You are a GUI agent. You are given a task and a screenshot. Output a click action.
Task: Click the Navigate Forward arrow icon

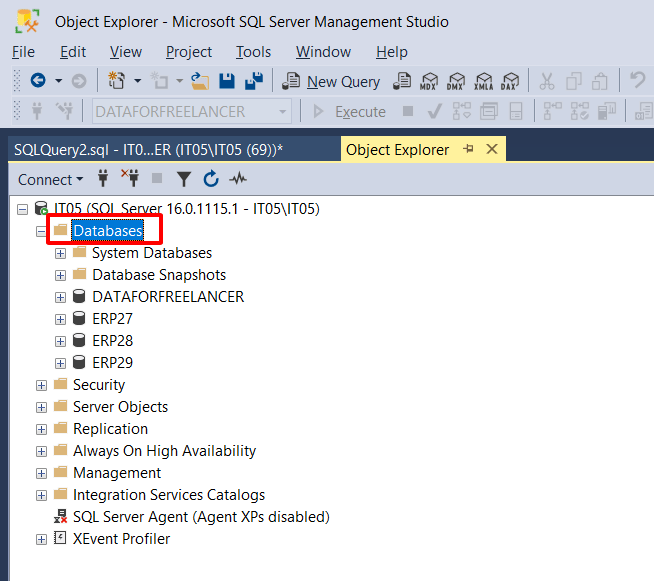tap(79, 80)
